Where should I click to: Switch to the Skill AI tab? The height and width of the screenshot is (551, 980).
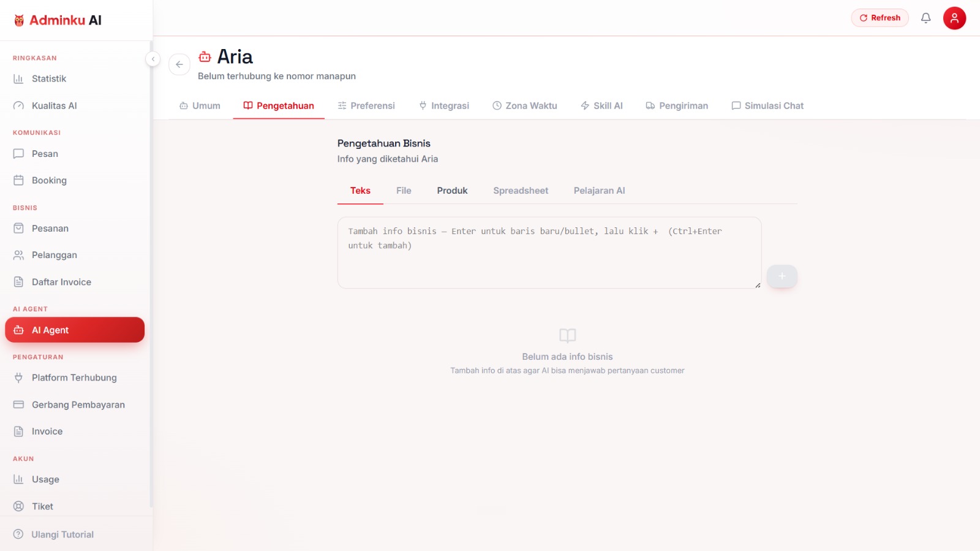pyautogui.click(x=601, y=105)
